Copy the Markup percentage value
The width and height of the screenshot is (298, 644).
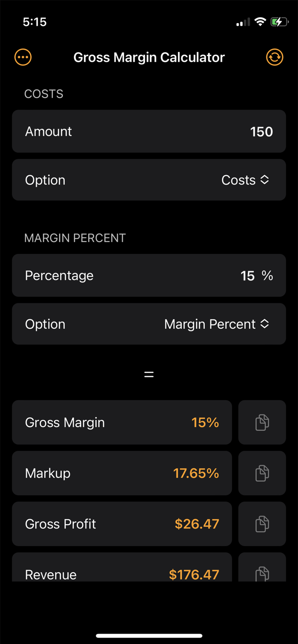coord(262,473)
